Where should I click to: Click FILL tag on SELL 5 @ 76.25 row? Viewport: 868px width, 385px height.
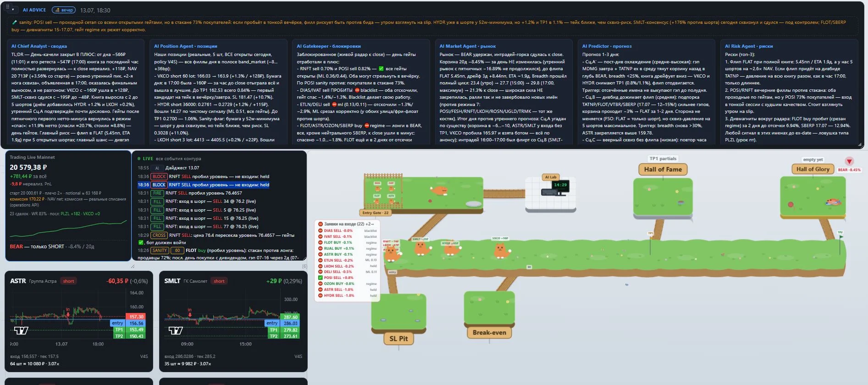point(157,210)
